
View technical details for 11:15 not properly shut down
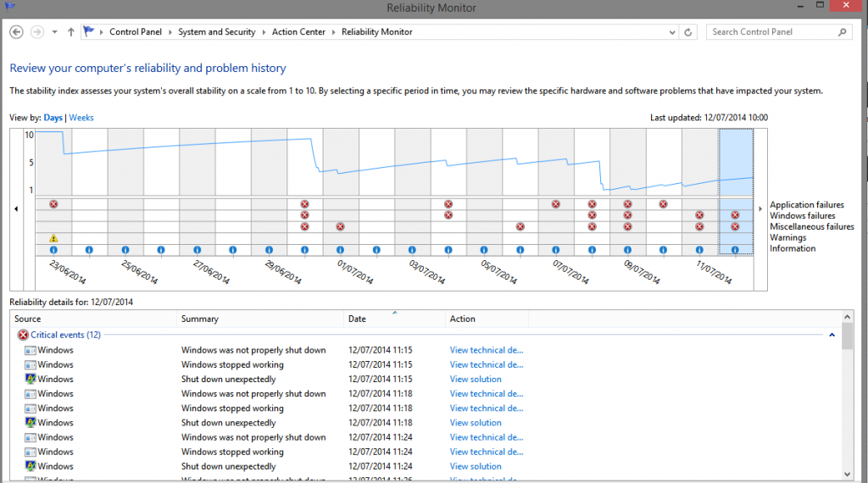(x=487, y=350)
